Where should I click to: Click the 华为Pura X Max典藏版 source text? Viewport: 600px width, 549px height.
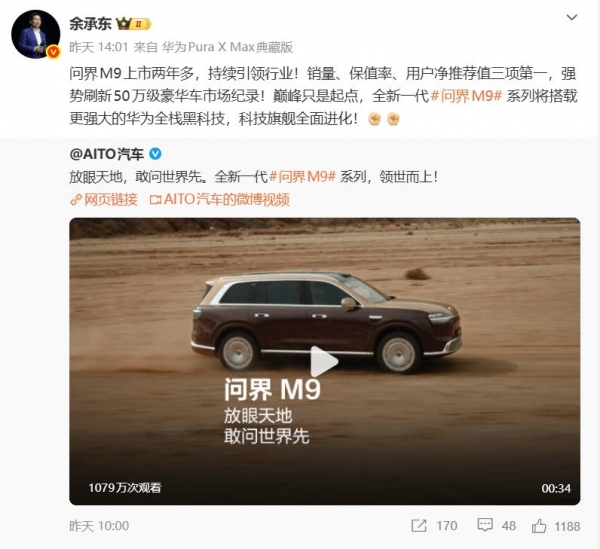tap(227, 47)
